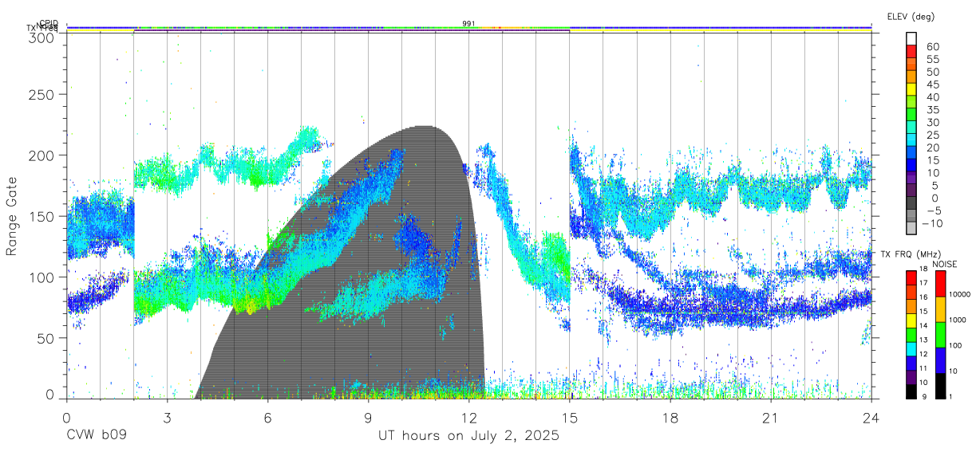Click the 'Range Gate' y-axis title

pyautogui.click(x=12, y=216)
